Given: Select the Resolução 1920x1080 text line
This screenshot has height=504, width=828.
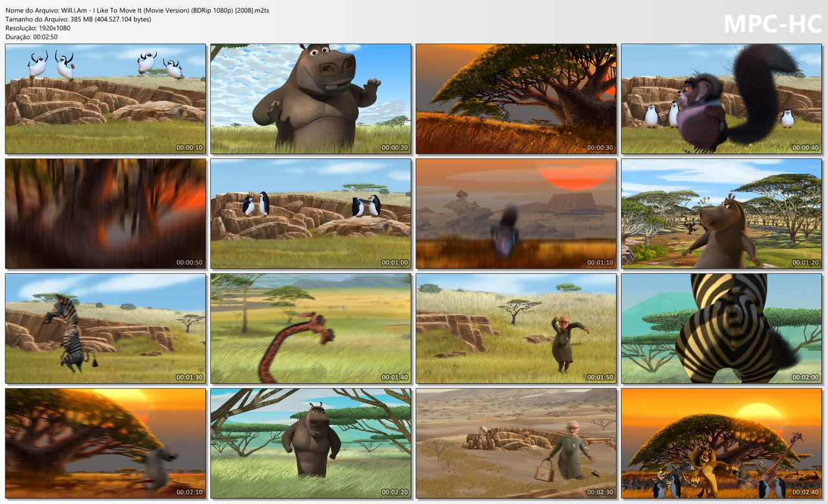Looking at the screenshot, I should pos(39,28).
